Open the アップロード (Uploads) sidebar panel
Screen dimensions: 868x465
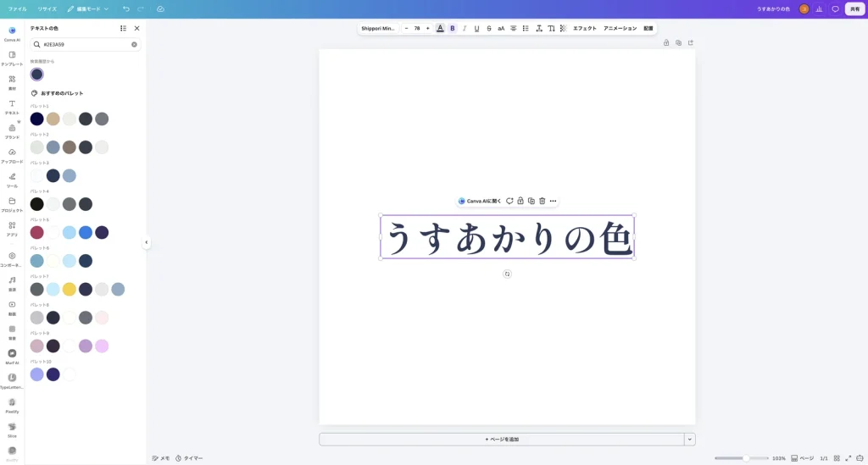point(12,155)
